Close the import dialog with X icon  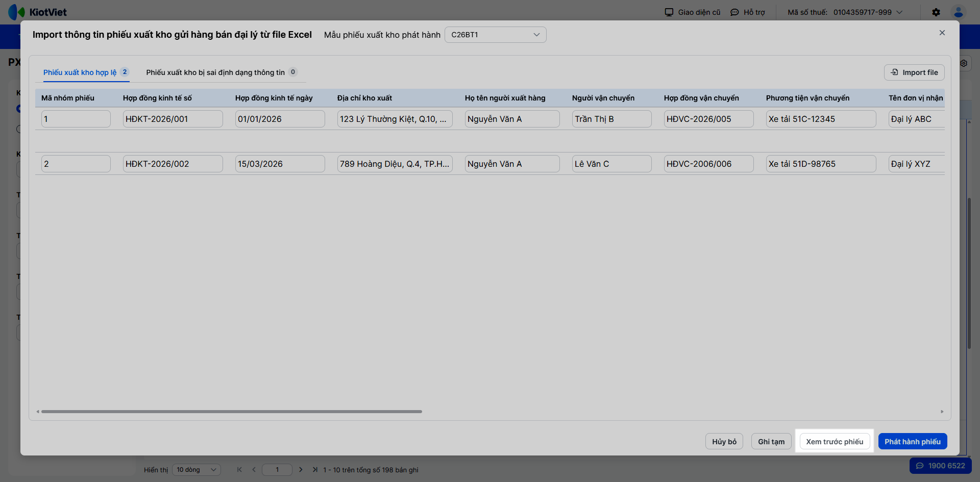tap(942, 33)
